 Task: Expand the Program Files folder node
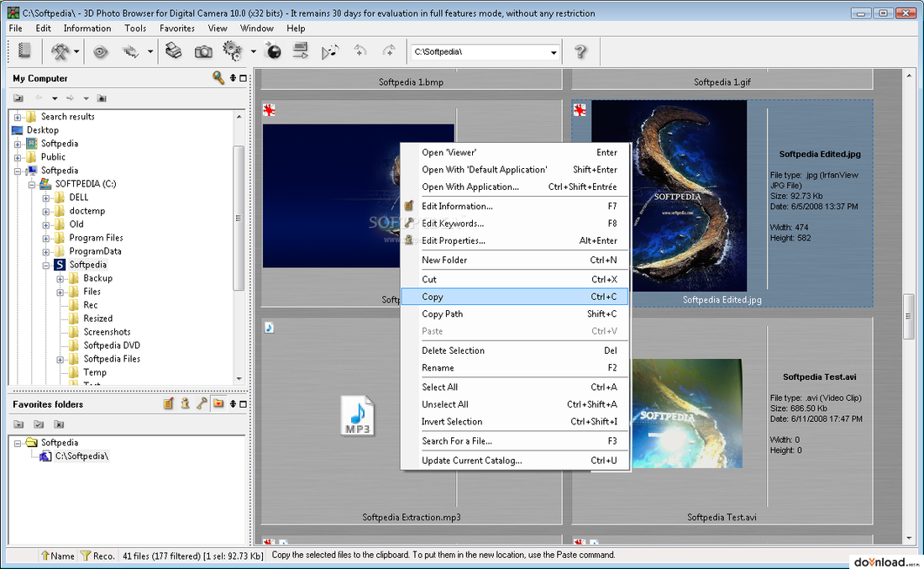click(x=46, y=239)
